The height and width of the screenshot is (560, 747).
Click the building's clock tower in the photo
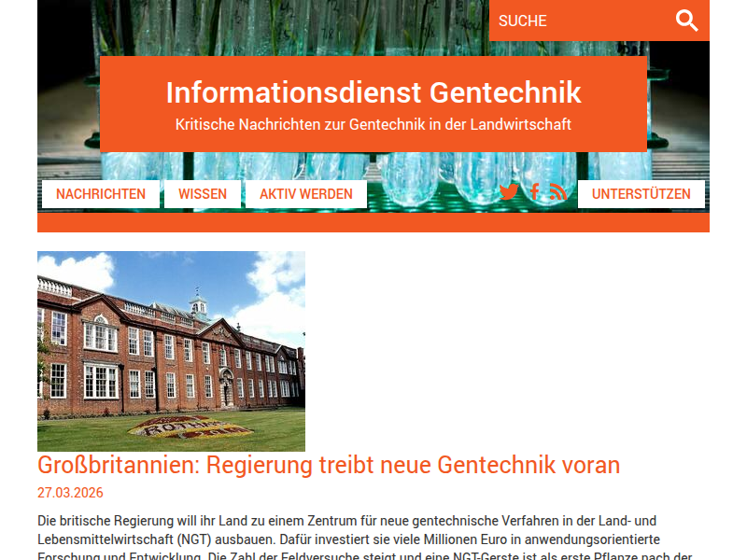click(x=198, y=303)
